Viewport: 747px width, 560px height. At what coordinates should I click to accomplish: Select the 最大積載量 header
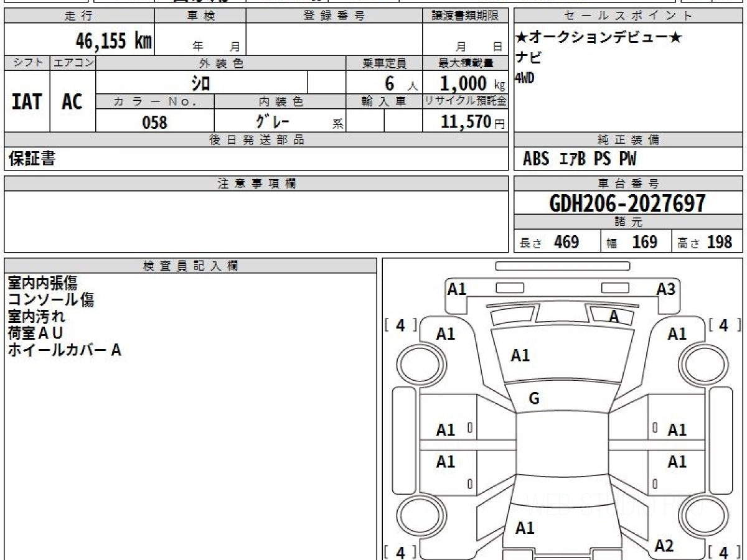(x=466, y=63)
